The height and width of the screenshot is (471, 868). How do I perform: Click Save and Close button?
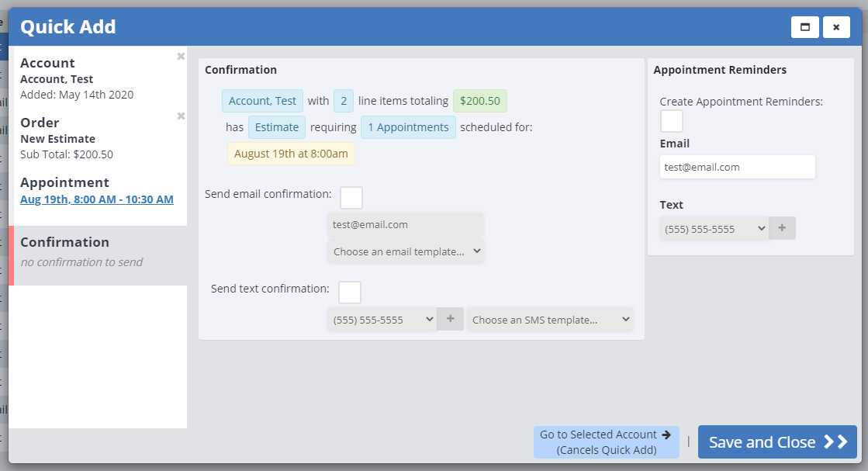(777, 442)
